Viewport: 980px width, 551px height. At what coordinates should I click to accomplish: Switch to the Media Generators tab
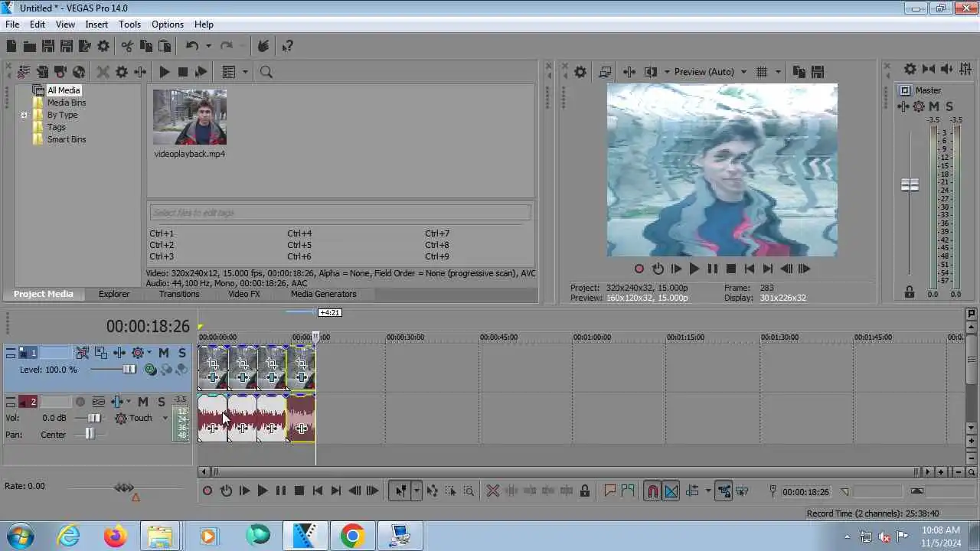(323, 294)
